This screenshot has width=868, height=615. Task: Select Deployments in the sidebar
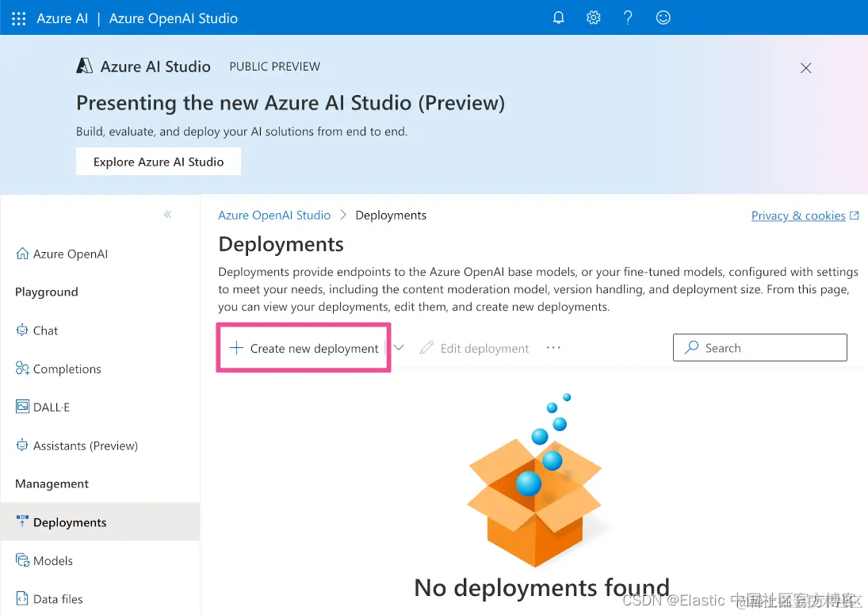[100, 521]
